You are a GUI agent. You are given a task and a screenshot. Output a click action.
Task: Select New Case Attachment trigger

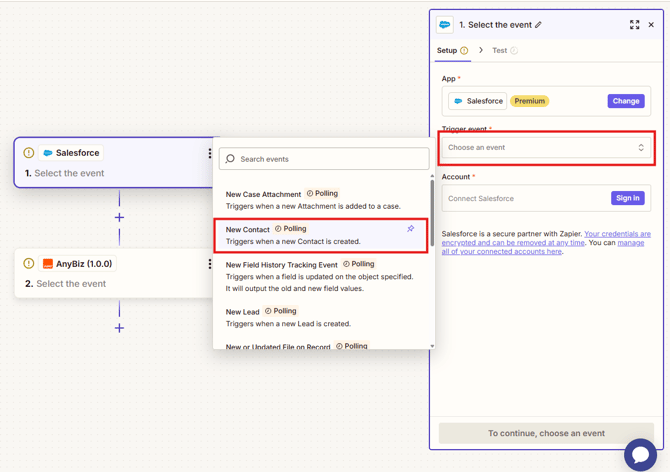click(x=321, y=200)
